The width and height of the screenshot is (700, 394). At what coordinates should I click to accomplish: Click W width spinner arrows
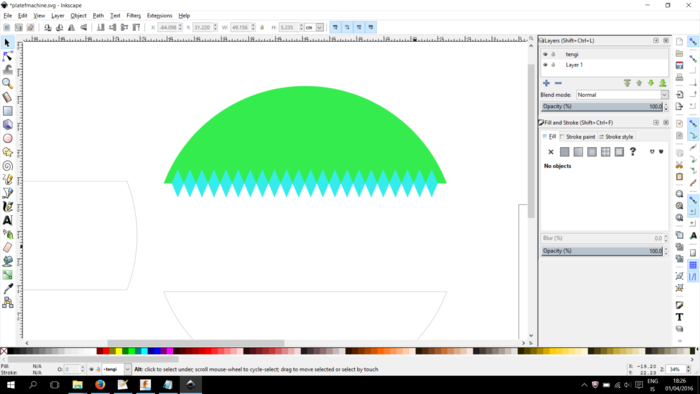tap(253, 27)
